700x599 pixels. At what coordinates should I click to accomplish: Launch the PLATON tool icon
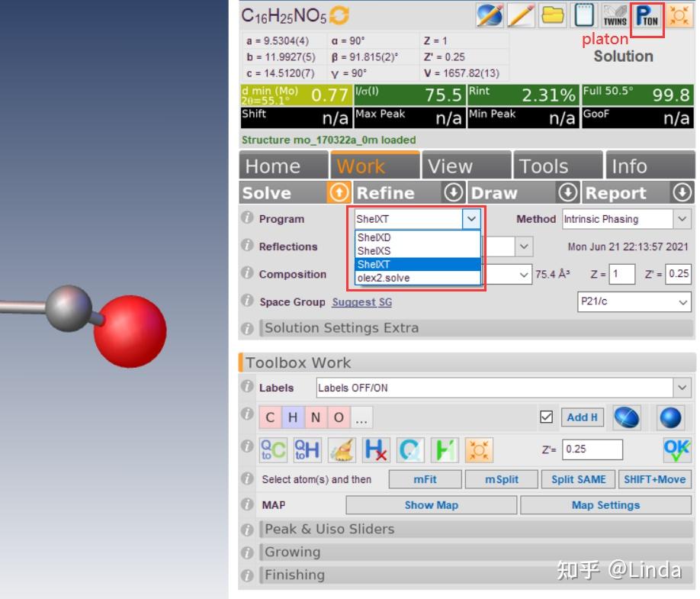[x=647, y=17]
